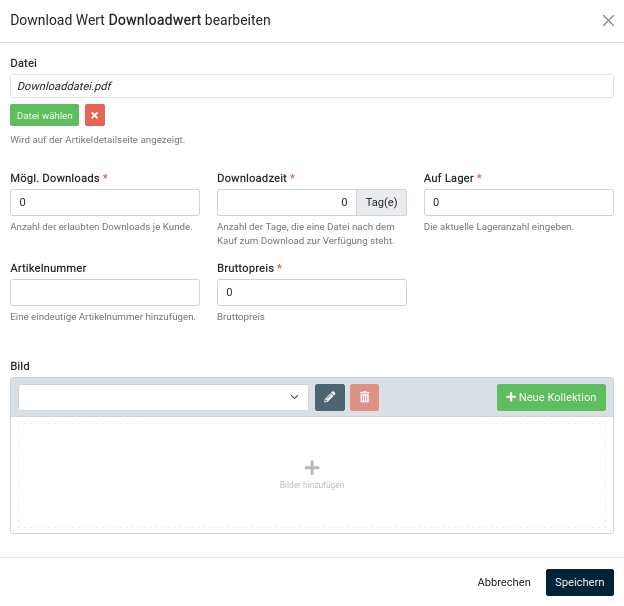
Task: Click the Bruttopreis field label
Action: tap(246, 268)
